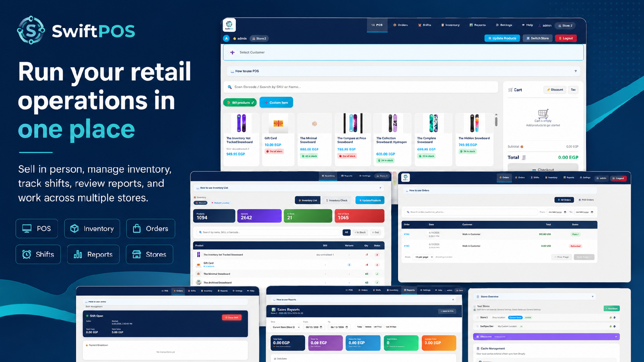The height and width of the screenshot is (362, 644).
Task: Open the Reports tab in the main POS window
Action: coord(478,25)
